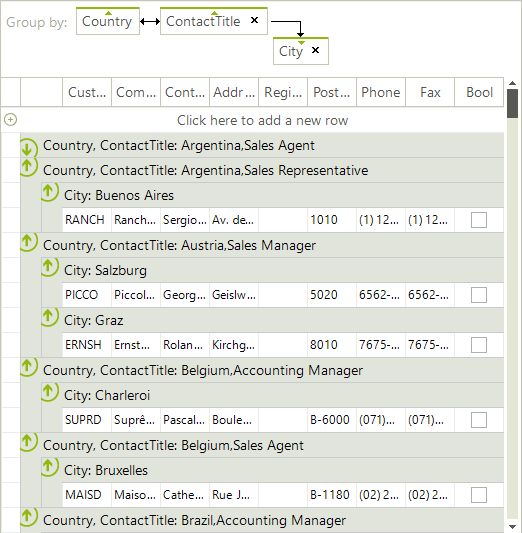The image size is (522, 533).
Task: Sort by the Phone column header
Action: point(381,92)
